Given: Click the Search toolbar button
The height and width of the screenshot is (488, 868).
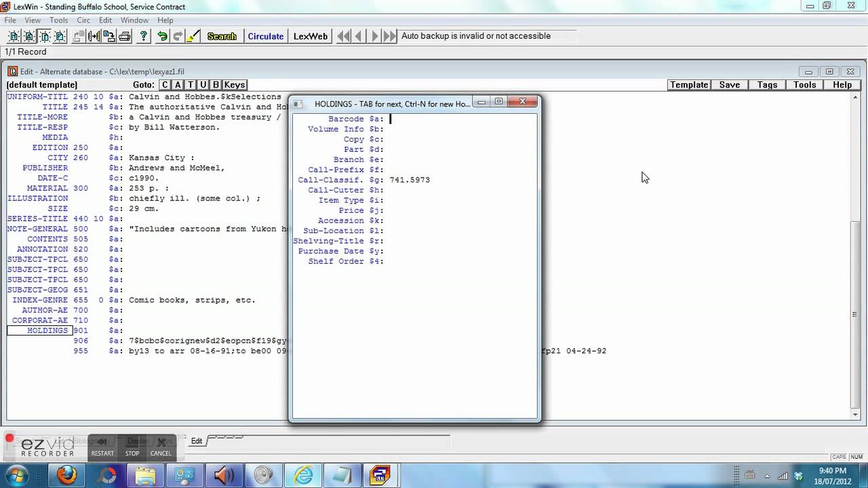Looking at the screenshot, I should (x=222, y=37).
